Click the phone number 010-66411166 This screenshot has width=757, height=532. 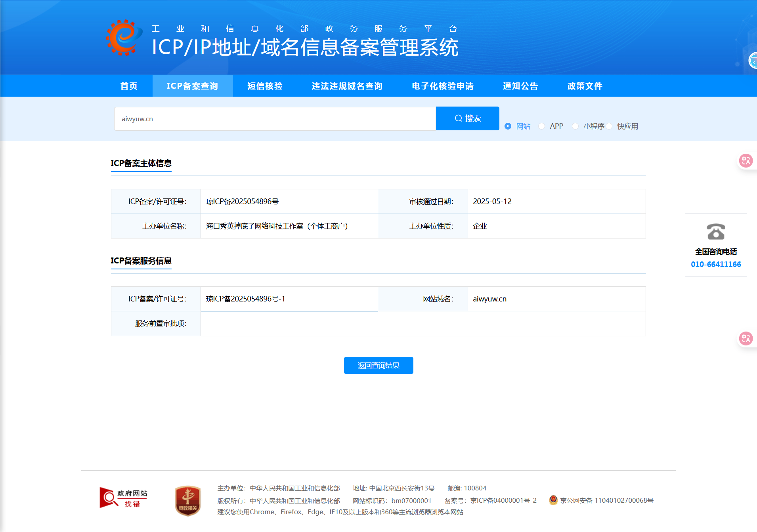[716, 264]
